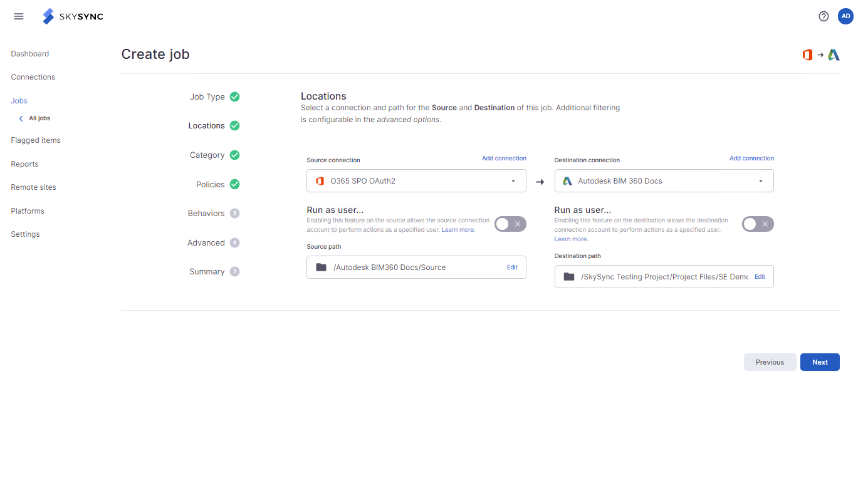The image size is (868, 488).
Task: Jump to the Category step
Action: click(207, 155)
